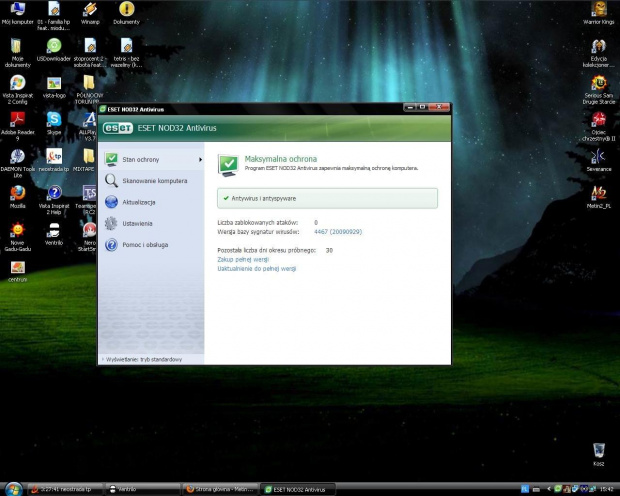Viewport: 620px width, 496px height.
Task: Close the ESET NOD32 Antivirus window
Action: click(439, 107)
